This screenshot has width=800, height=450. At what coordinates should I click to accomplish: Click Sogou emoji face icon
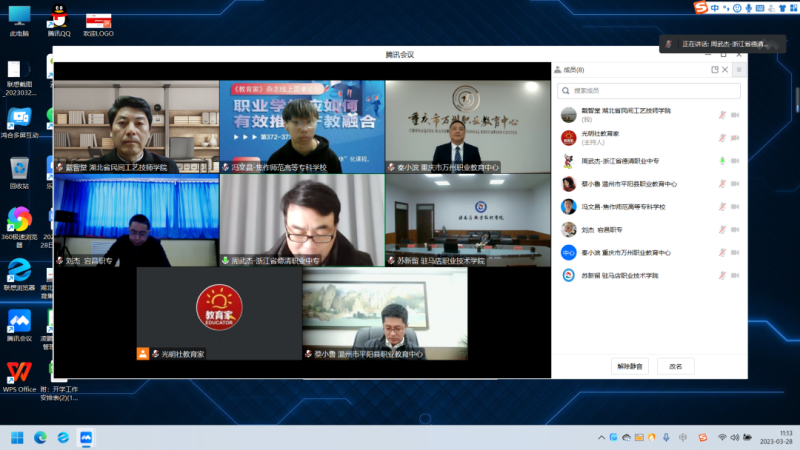[x=737, y=8]
